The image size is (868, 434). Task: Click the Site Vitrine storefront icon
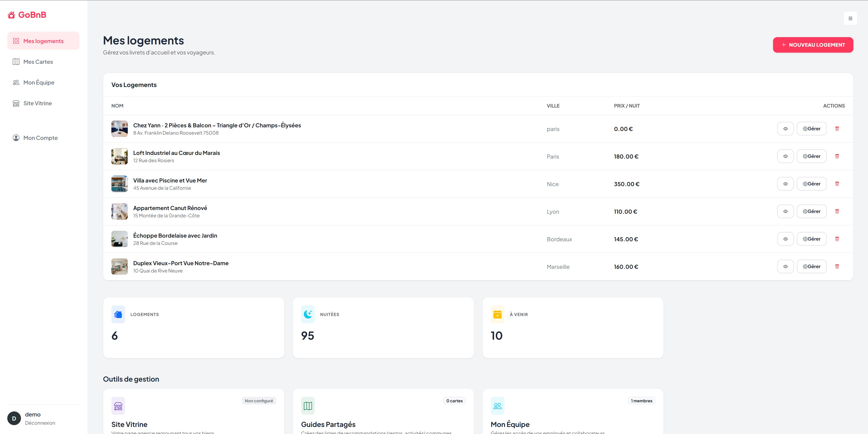pyautogui.click(x=16, y=103)
